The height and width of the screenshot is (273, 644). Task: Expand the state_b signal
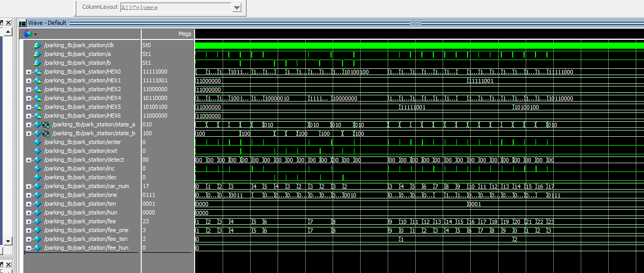[29, 134]
